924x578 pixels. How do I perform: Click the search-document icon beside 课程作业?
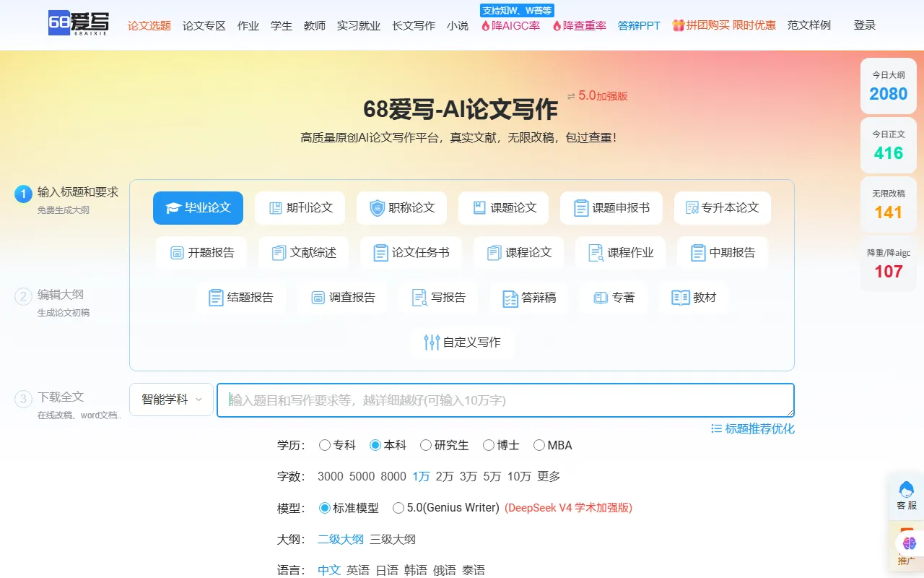tap(596, 253)
